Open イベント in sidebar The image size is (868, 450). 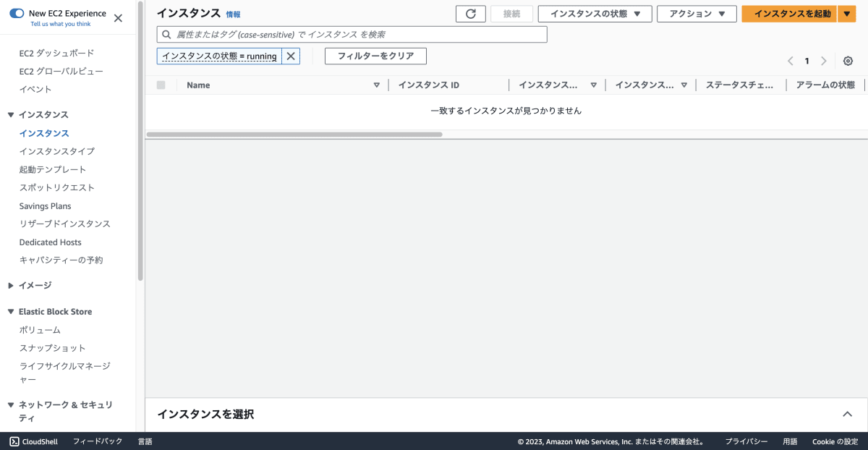click(x=35, y=89)
